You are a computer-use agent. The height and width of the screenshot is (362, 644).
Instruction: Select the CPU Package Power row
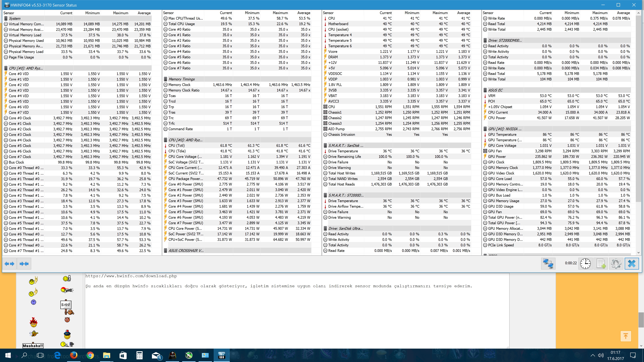(237, 179)
